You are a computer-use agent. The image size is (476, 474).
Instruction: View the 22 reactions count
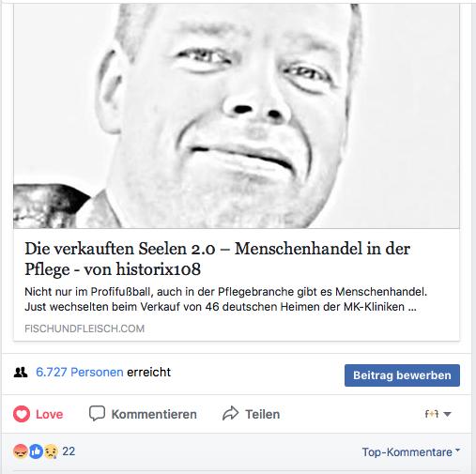pyautogui.click(x=69, y=451)
